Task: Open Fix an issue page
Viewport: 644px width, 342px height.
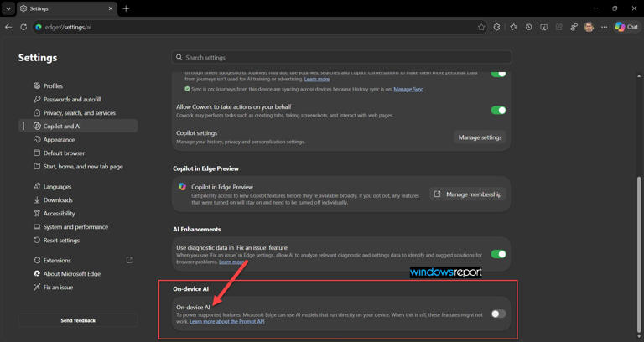Action: tap(78, 288)
